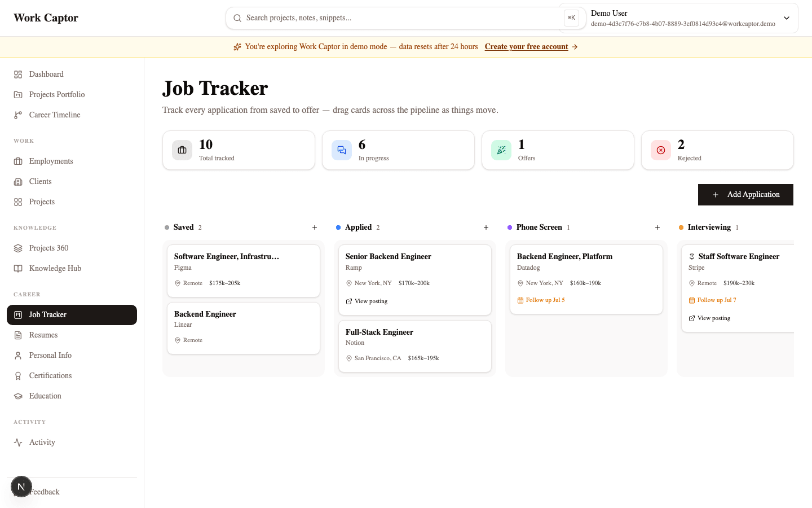Open the Clients building icon
This screenshot has height=508, width=812.
[18, 182]
